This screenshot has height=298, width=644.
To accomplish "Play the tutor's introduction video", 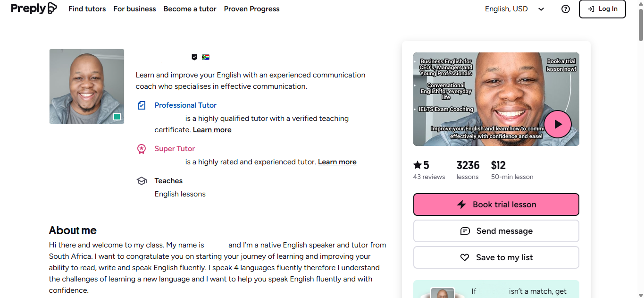I will pos(557,124).
